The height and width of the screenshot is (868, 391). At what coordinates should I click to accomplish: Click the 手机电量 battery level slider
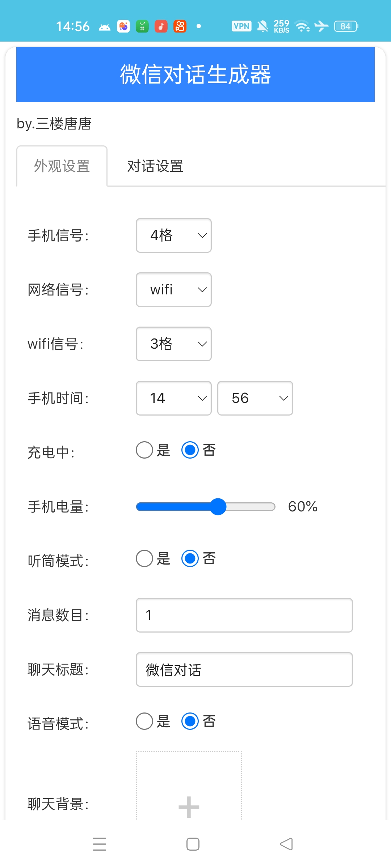click(206, 507)
